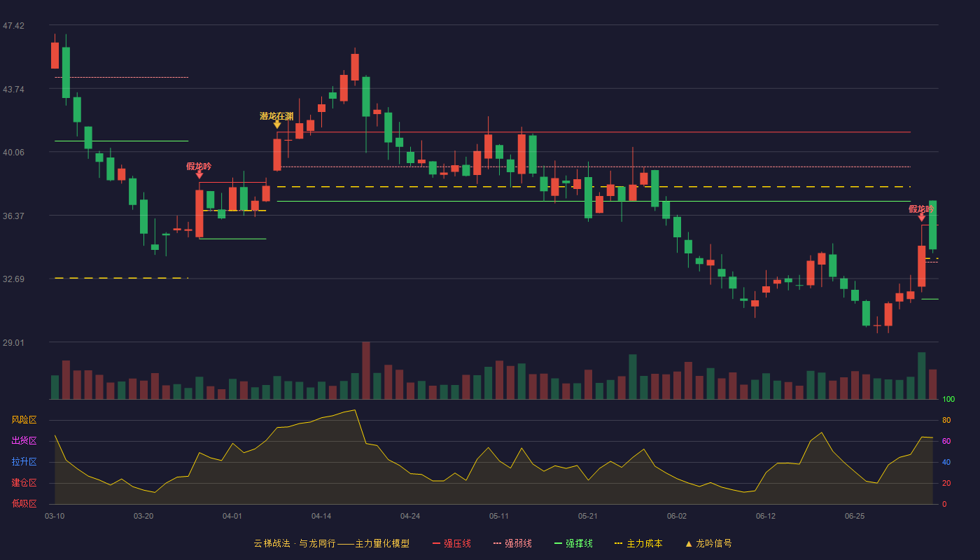Click the first red candlestick on 03-10

click(x=55, y=55)
